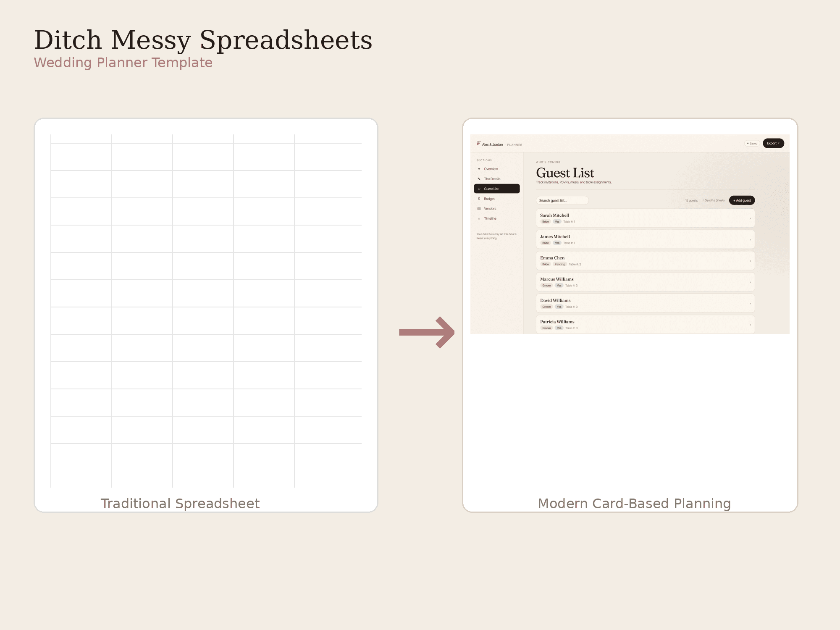Click the Reset everything link
This screenshot has height=630, width=840.
(x=486, y=238)
